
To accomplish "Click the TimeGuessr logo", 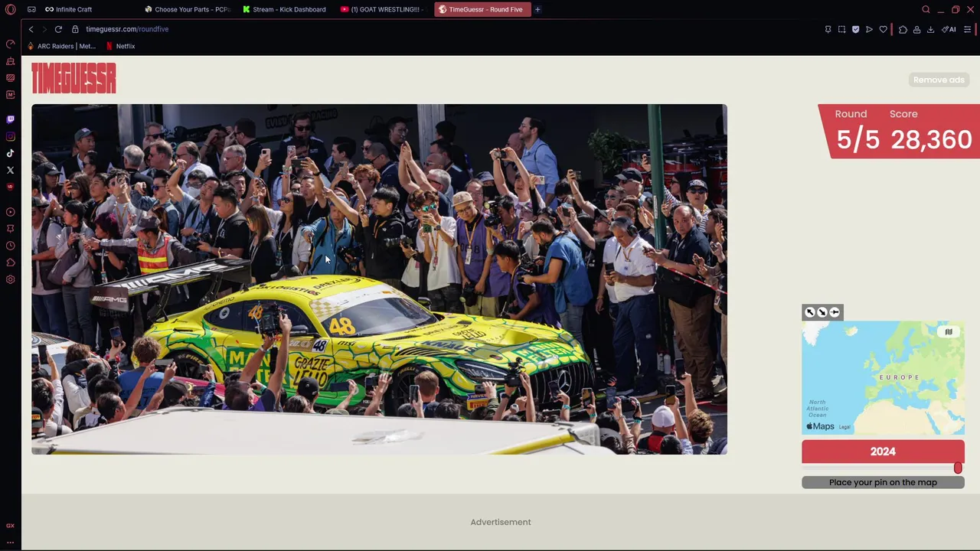I will point(73,78).
